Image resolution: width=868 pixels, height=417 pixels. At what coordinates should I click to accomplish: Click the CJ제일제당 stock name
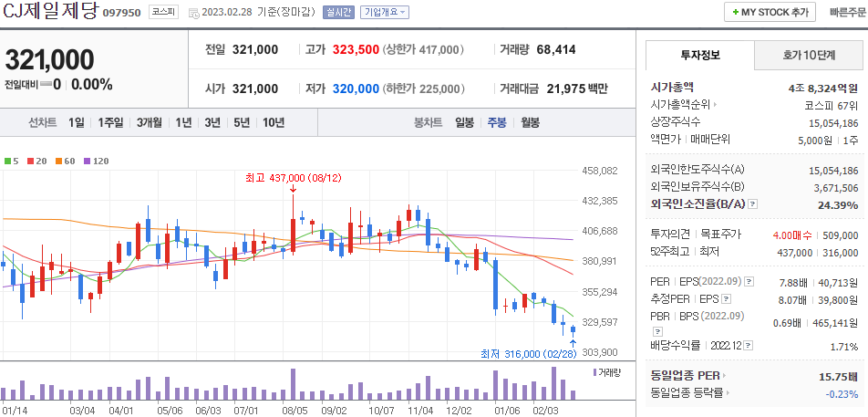tap(50, 12)
